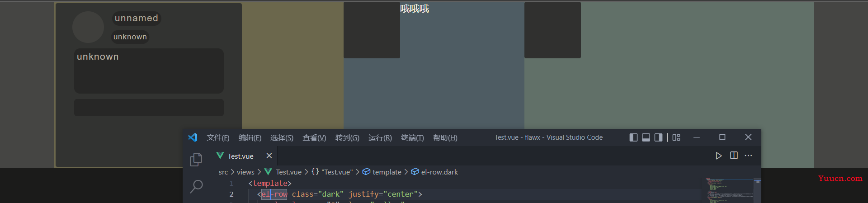Open the editor More Actions ellipsis

click(749, 156)
